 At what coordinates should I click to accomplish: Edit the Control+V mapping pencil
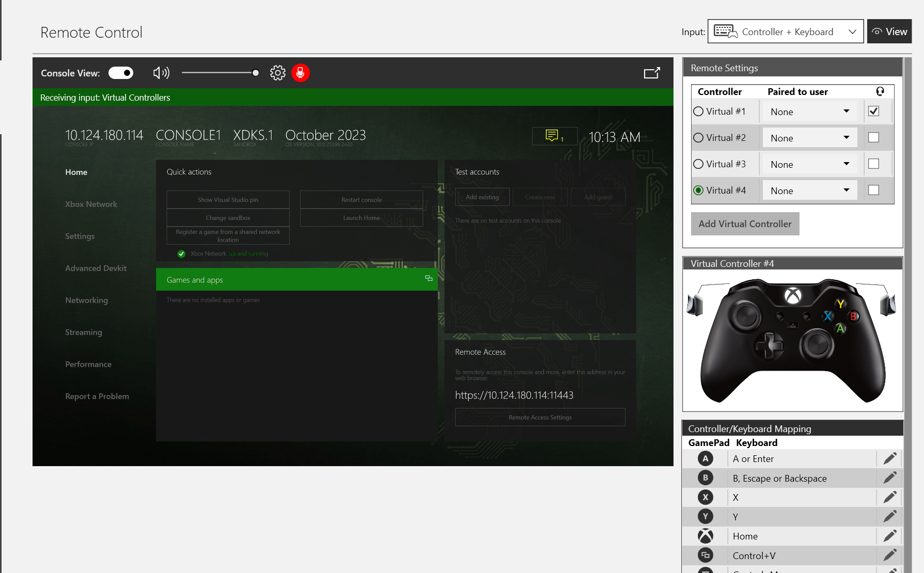click(889, 555)
